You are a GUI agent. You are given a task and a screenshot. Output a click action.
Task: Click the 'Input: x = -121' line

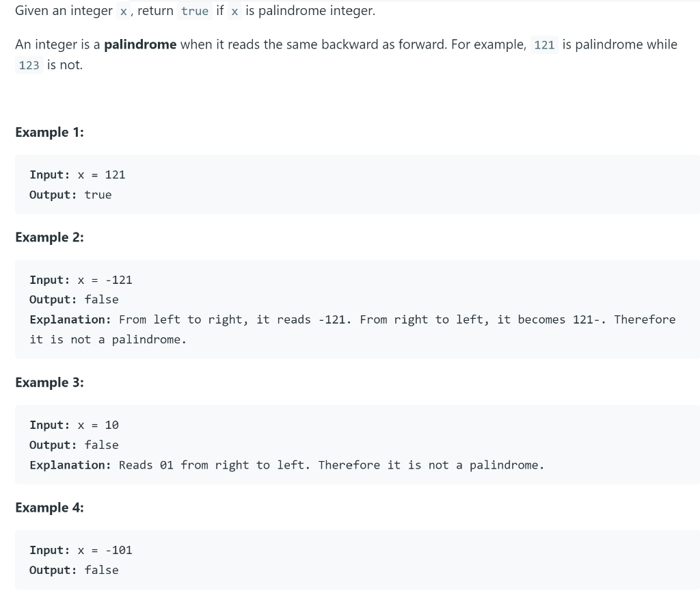81,280
